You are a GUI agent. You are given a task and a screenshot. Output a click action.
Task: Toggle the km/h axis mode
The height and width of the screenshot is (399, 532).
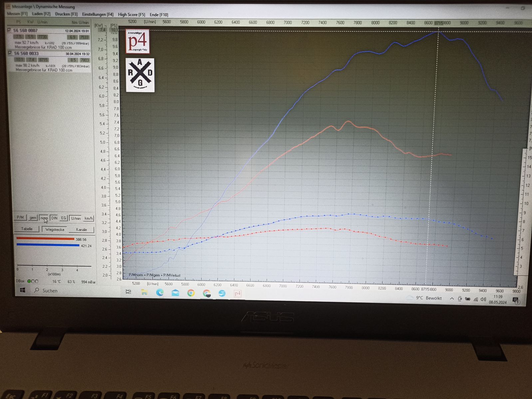pos(89,218)
